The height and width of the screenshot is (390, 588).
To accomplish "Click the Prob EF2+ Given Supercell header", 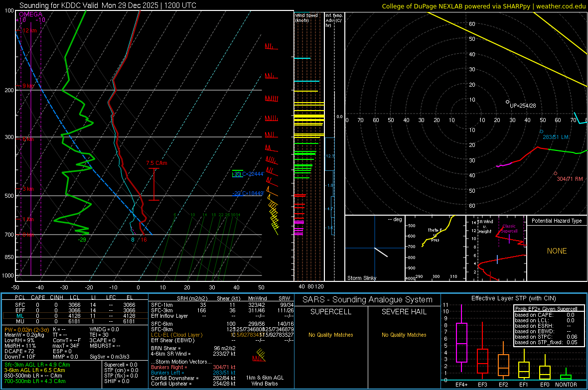I will [x=546, y=309].
